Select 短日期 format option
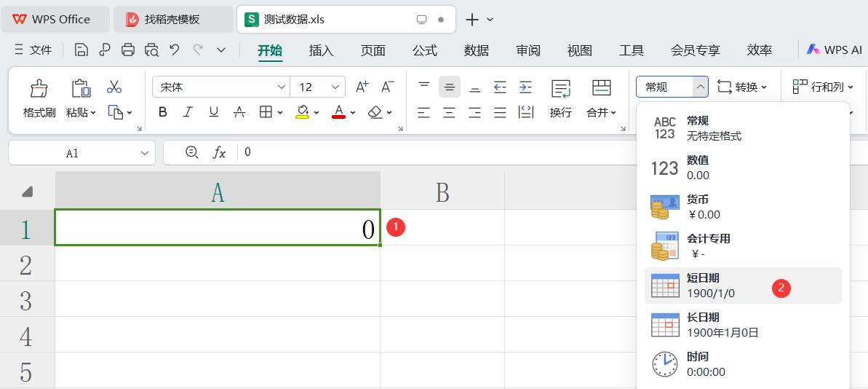This screenshot has height=389, width=868. (743, 286)
